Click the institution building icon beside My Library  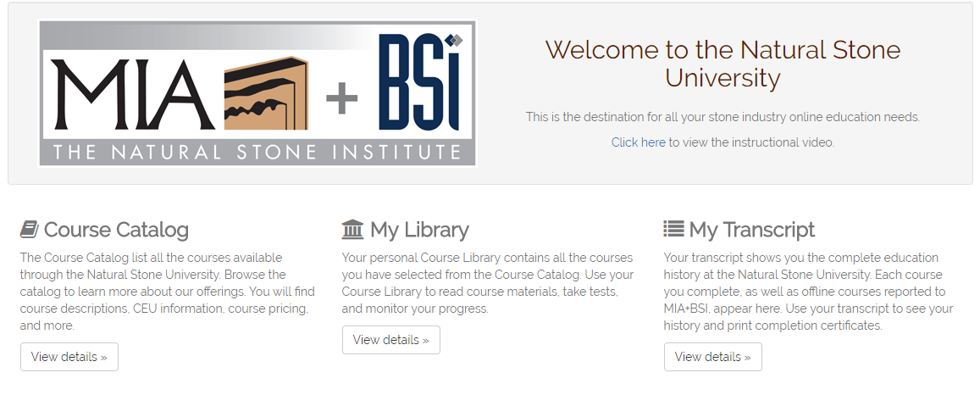coord(352,230)
